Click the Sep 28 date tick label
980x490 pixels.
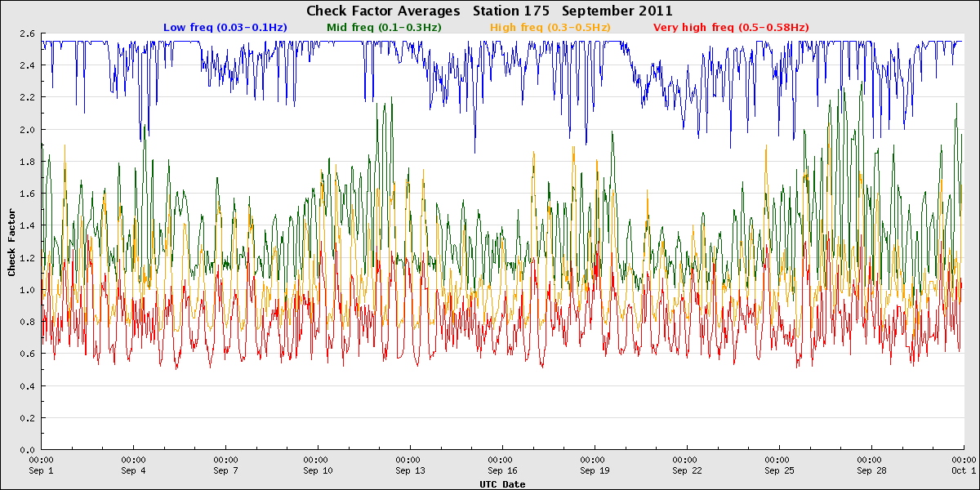(x=871, y=471)
